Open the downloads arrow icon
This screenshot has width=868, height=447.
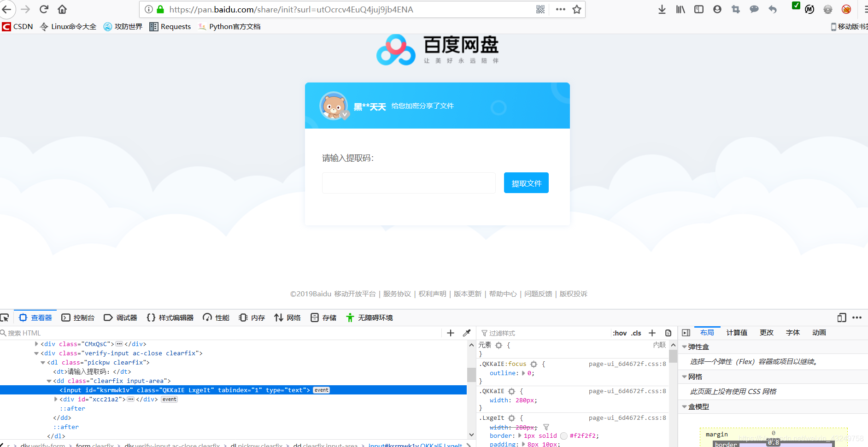pos(662,9)
